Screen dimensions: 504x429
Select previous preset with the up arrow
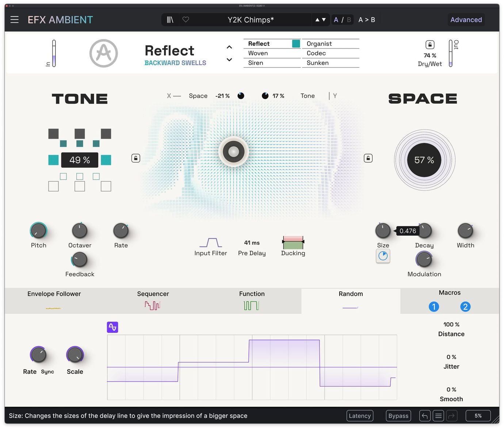(x=317, y=20)
